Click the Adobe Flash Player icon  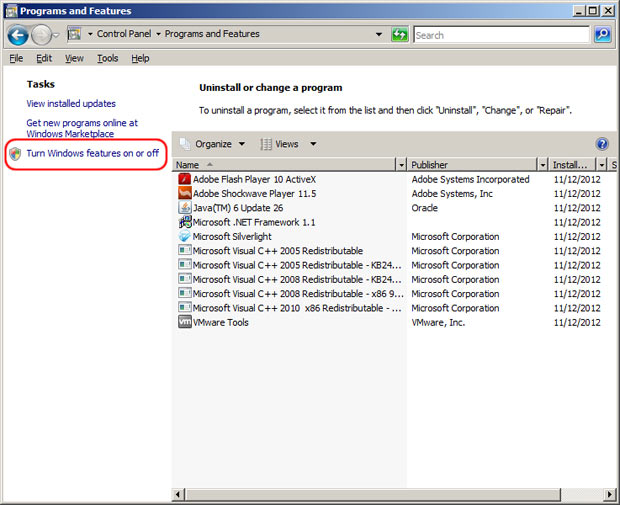click(x=185, y=179)
